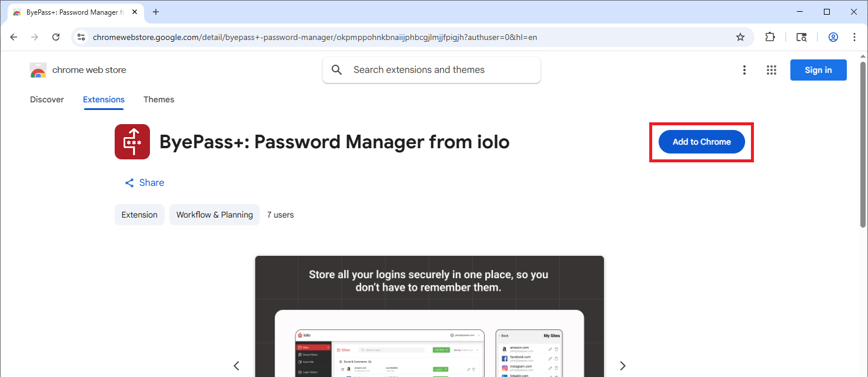Click the ByePass+ red extension logo
The width and height of the screenshot is (868, 377).
point(132,142)
